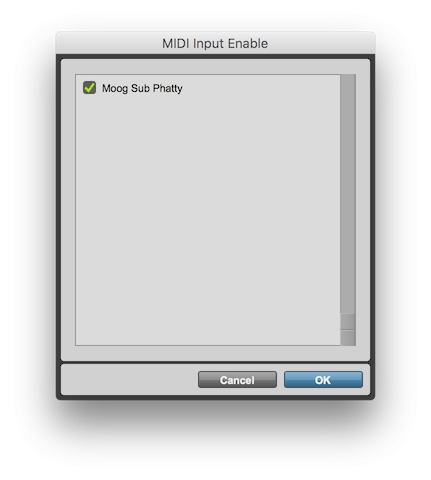This screenshot has width=431, height=480.
Task: Disable Moog Sub Phatty as MIDI input
Action: click(x=89, y=88)
